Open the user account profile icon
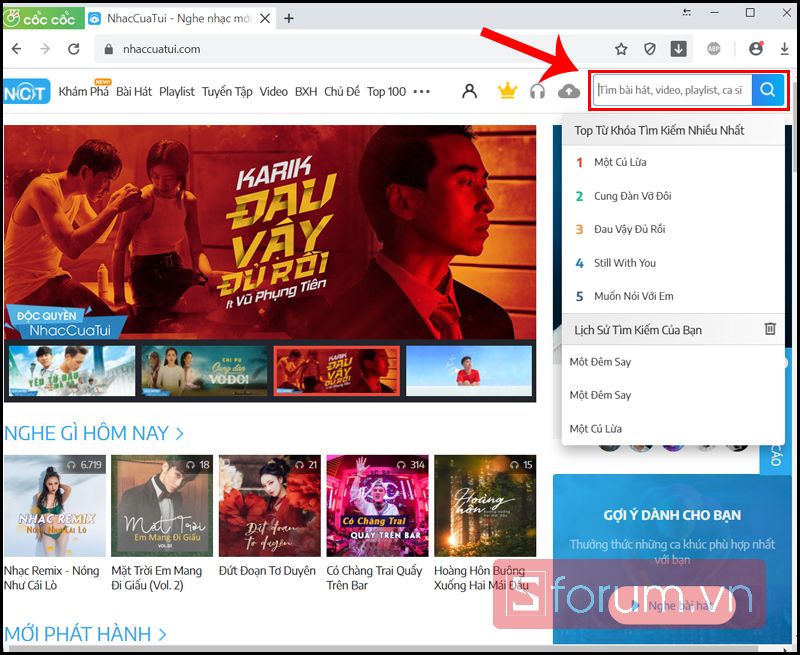Screen dimensions: 800x655 (x=469, y=91)
